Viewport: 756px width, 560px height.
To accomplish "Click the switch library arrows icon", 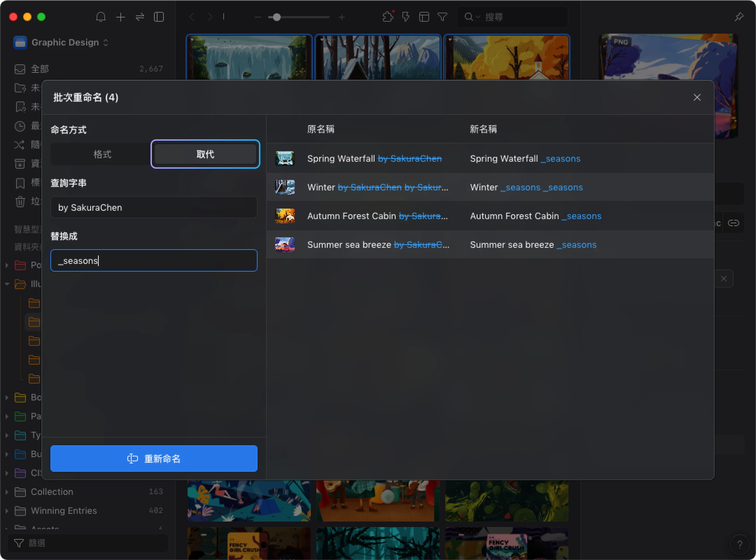I will 140,17.
